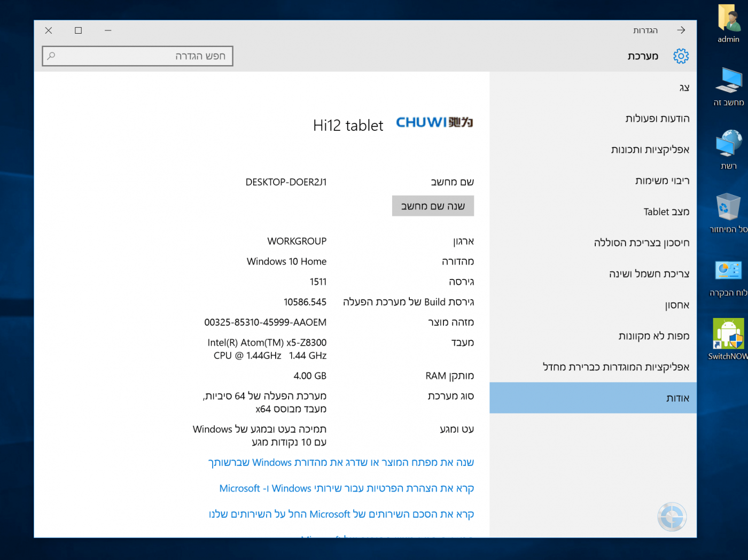Image resolution: width=748 pixels, height=560 pixels.
Task: Open This PC desktop icon
Action: 729,87
